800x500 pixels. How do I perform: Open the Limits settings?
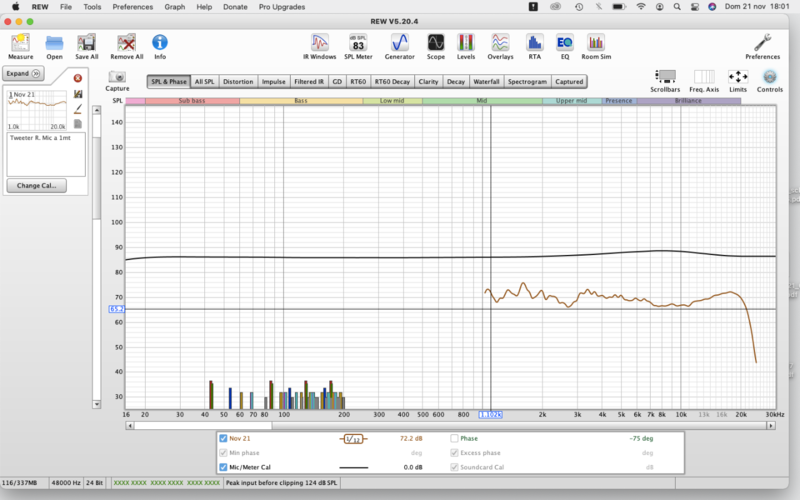(x=738, y=78)
